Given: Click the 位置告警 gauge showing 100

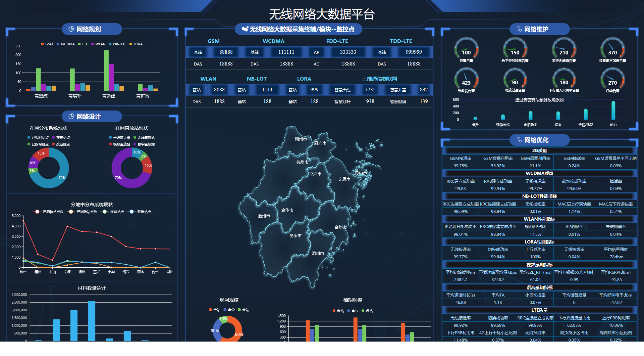Looking at the screenshot, I should pyautogui.click(x=466, y=50).
